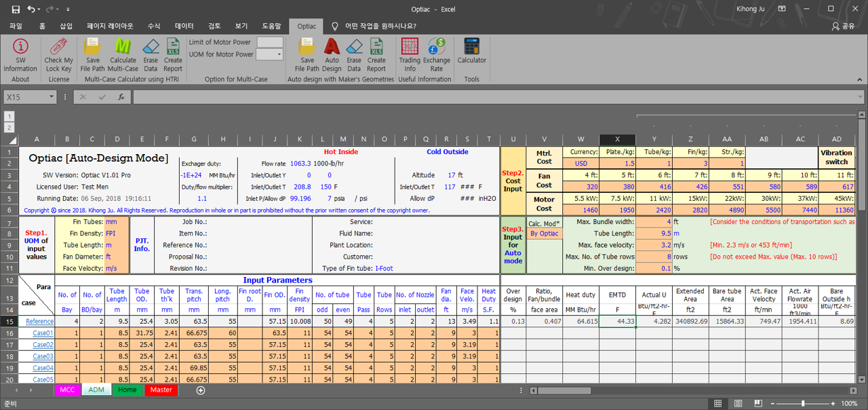Click outline level 1 button
Viewport: 868px width, 410px height.
coord(9,116)
